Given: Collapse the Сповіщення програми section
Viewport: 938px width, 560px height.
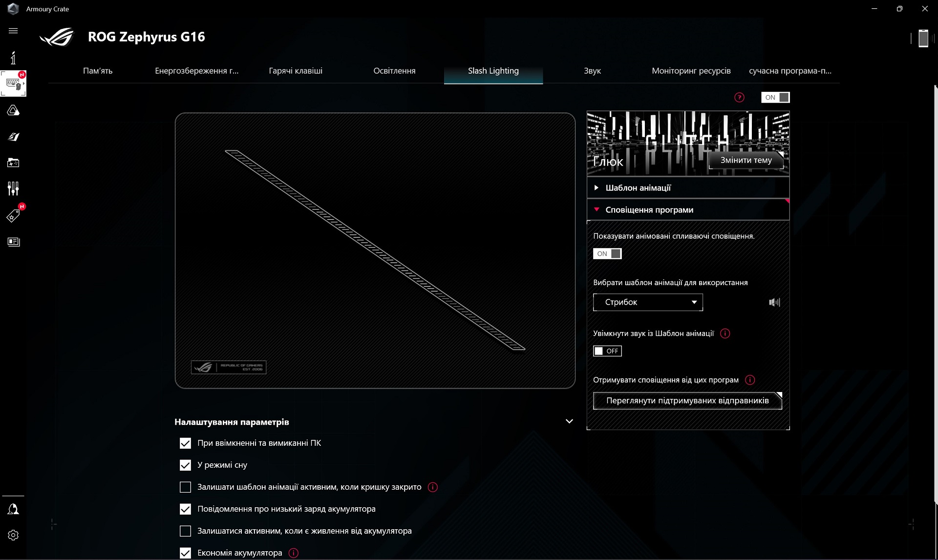Looking at the screenshot, I should coord(688,210).
